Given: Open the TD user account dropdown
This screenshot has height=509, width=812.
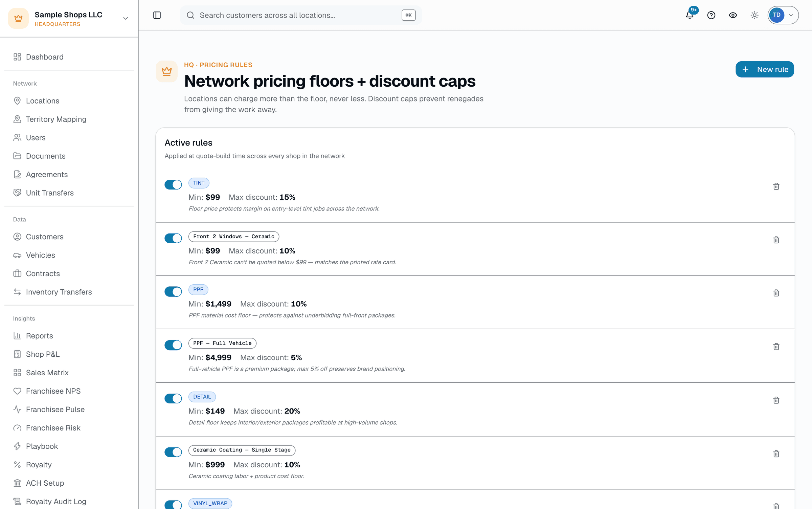Looking at the screenshot, I should (783, 15).
